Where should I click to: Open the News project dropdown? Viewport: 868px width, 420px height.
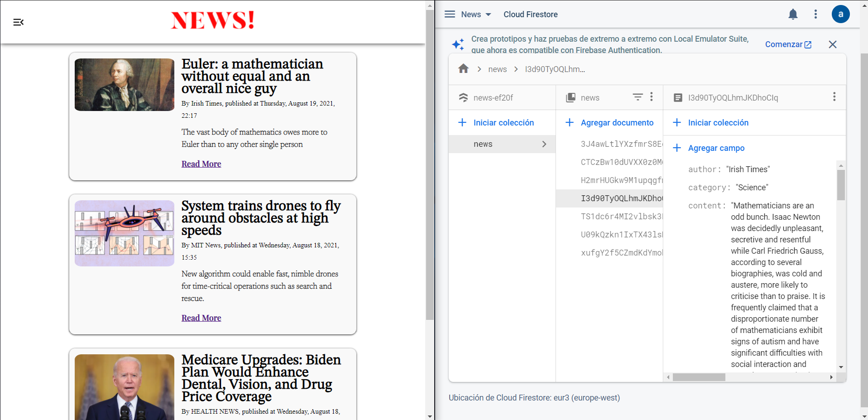tap(476, 14)
